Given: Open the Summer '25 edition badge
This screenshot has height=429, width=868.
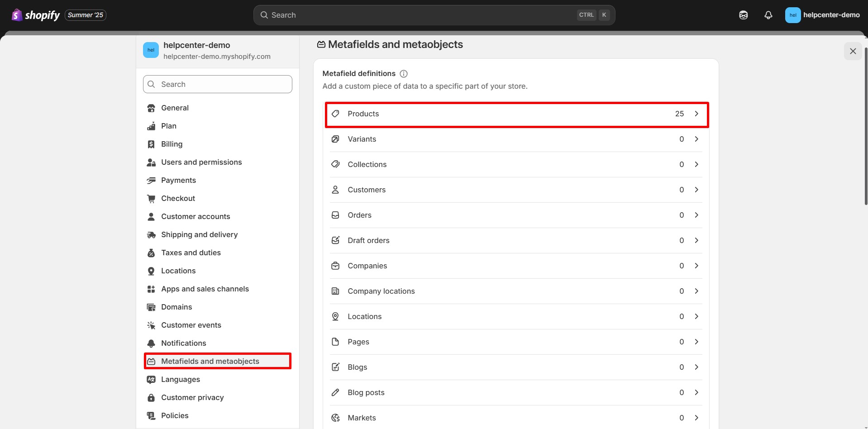Looking at the screenshot, I should [x=86, y=15].
